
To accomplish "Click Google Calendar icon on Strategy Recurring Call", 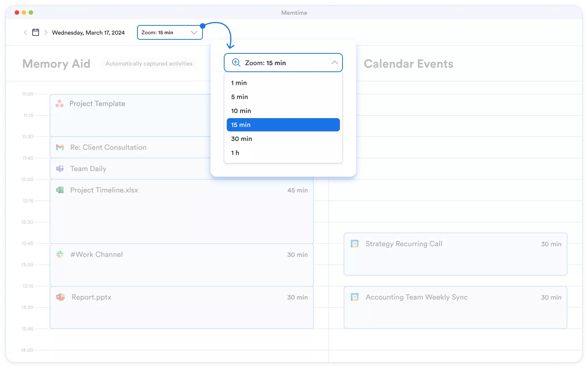I will [x=355, y=244].
